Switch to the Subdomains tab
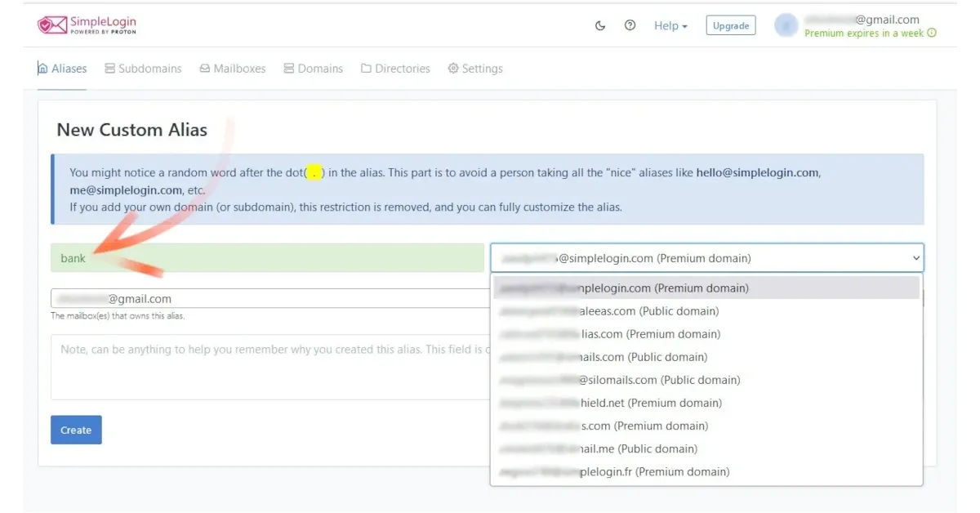The image size is (980, 513). tap(143, 69)
